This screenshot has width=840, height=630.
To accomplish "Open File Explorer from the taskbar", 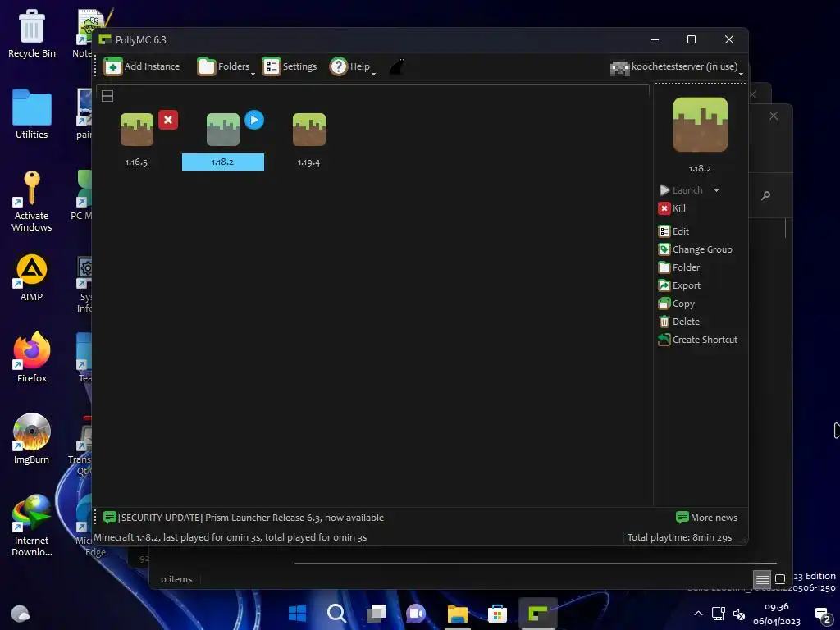I will pos(458,614).
